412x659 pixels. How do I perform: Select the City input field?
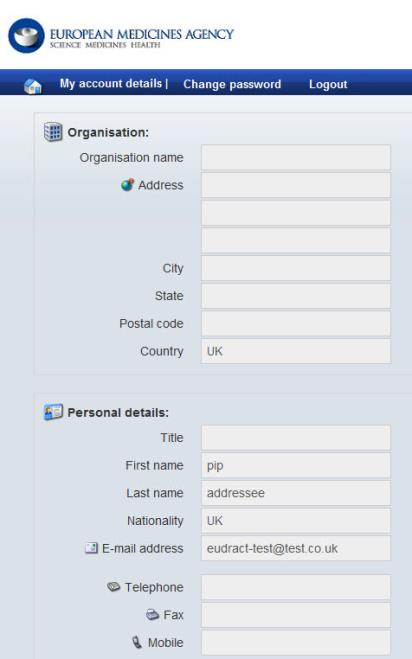296,268
